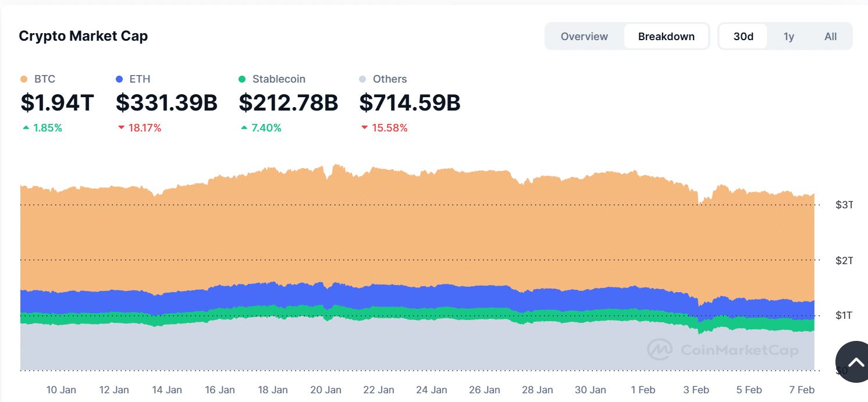Click the Others red down-arrow indicator
The height and width of the screenshot is (402, 868).
click(365, 128)
